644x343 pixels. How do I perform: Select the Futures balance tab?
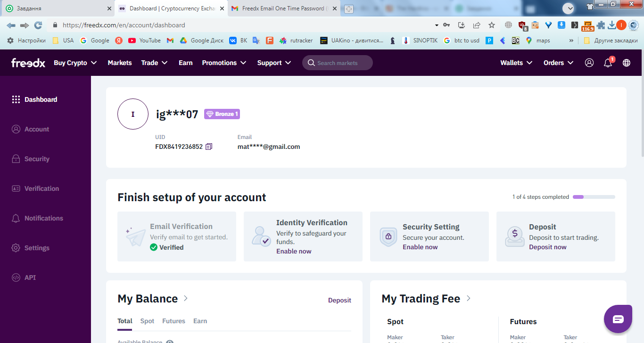[173, 321]
